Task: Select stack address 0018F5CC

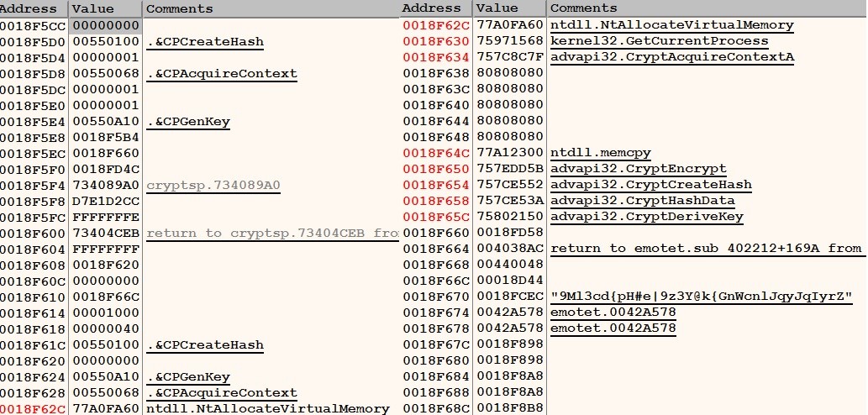Action: pos(33,25)
